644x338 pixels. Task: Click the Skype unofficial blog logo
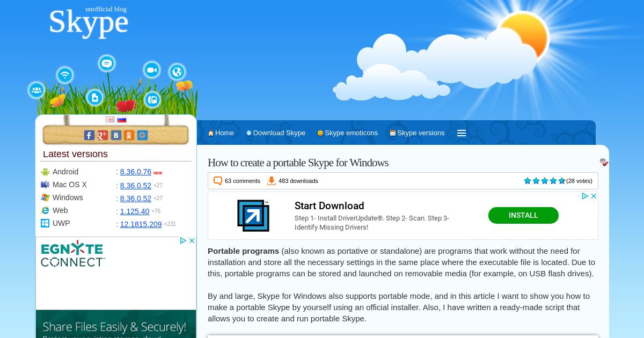tap(89, 21)
